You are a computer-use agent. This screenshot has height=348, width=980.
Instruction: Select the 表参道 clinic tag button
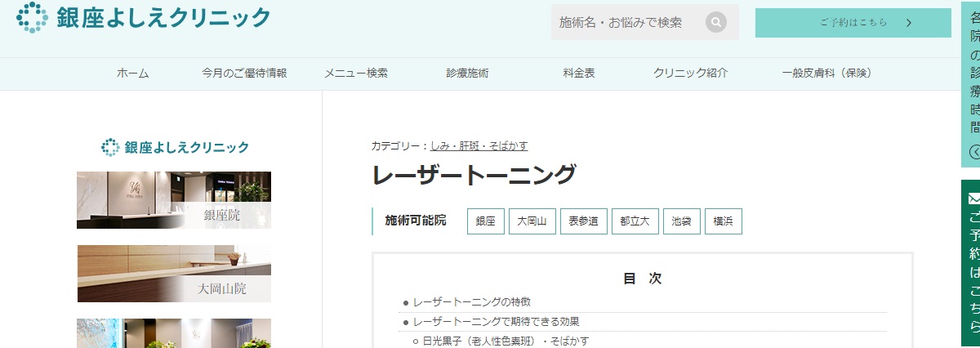click(583, 221)
